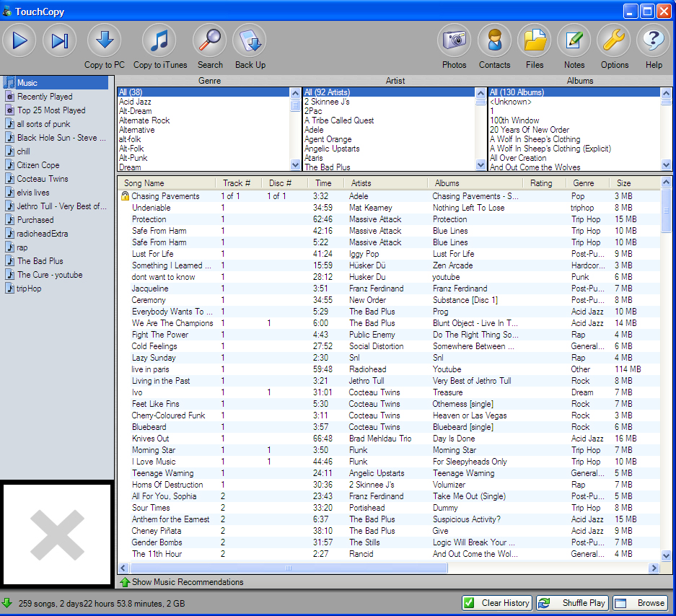Click the Play button in toolbar
Screen dimensions: 676x616
[x=19, y=41]
